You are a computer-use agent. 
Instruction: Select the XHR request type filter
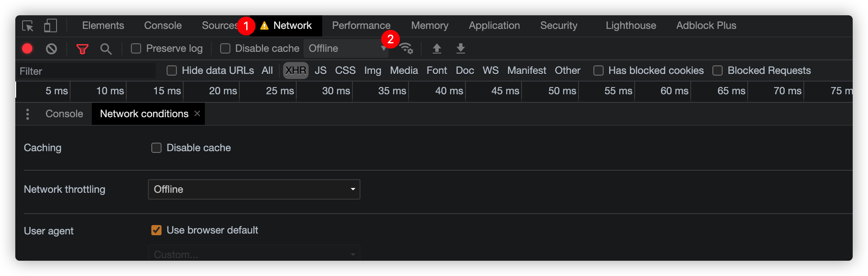[x=295, y=70]
